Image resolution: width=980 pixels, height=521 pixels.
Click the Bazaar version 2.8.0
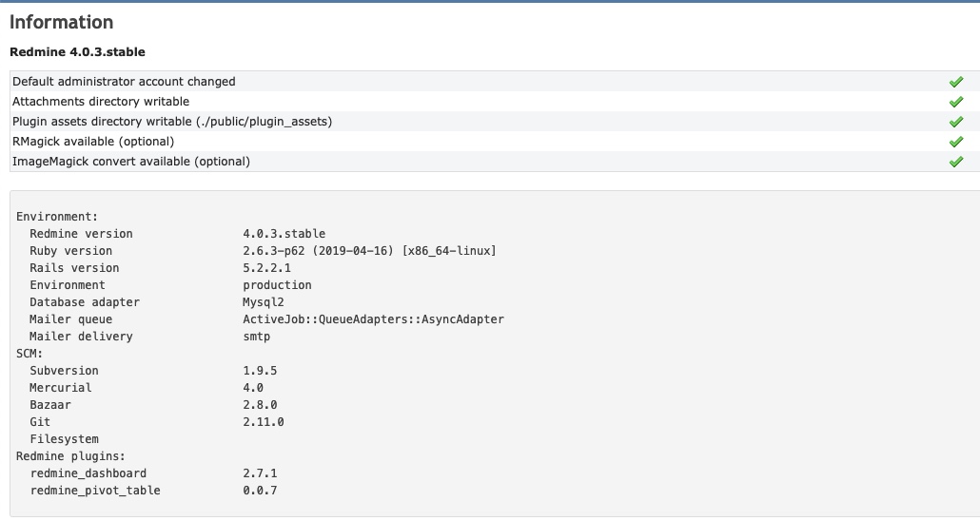[260, 405]
